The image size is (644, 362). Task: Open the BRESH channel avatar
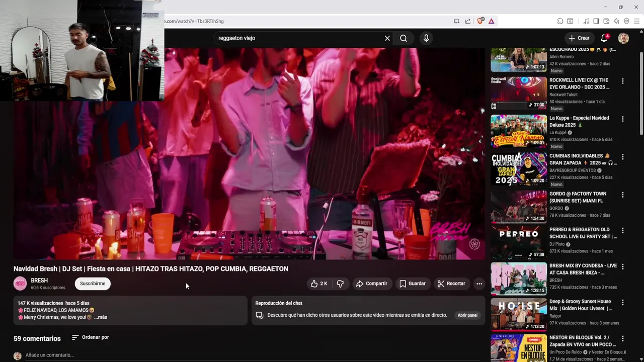coord(20,284)
